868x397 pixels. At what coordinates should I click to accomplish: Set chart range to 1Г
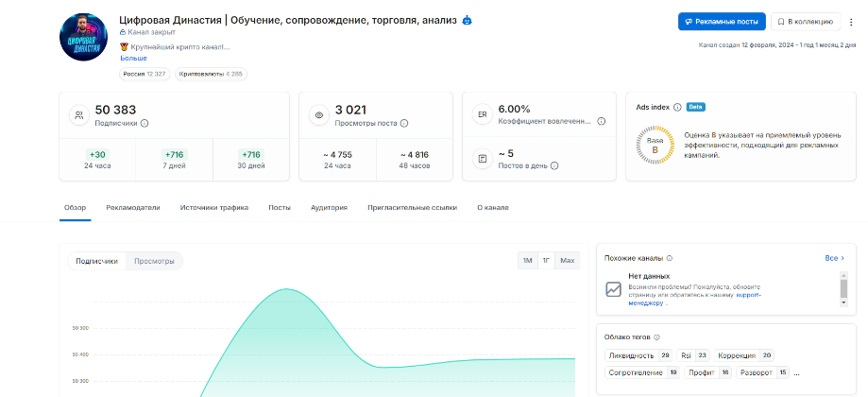(546, 261)
